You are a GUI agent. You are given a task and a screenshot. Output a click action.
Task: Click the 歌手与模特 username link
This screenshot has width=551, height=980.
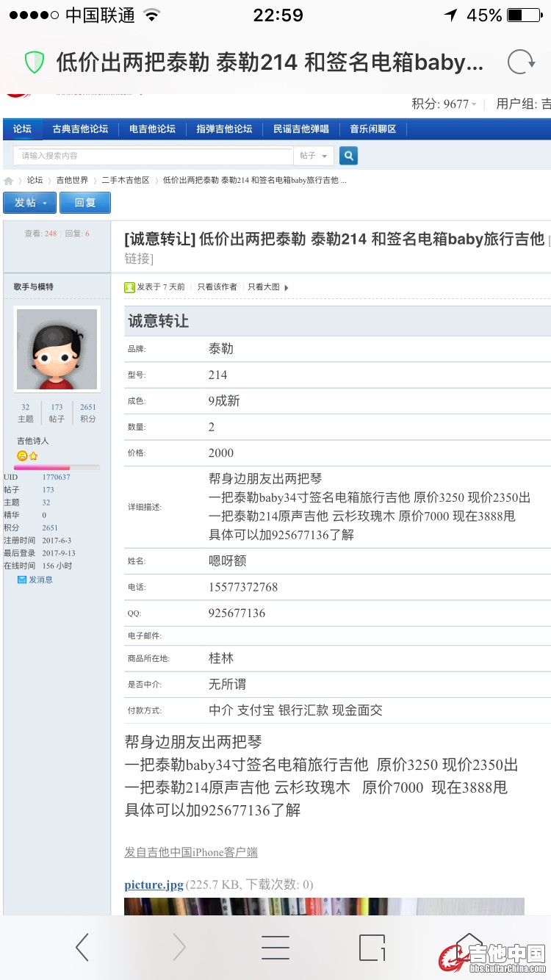click(33, 287)
